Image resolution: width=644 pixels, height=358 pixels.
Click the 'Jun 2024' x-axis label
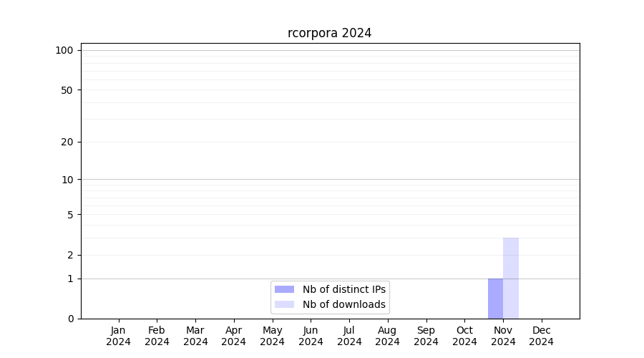[x=311, y=336]
